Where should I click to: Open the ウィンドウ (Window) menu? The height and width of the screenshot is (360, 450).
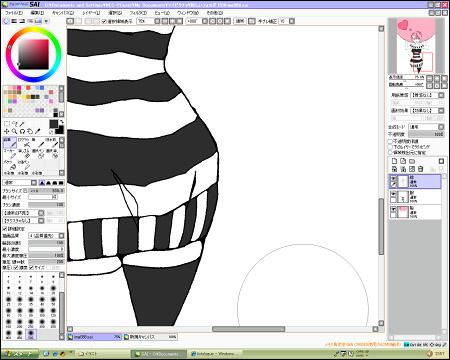point(188,13)
